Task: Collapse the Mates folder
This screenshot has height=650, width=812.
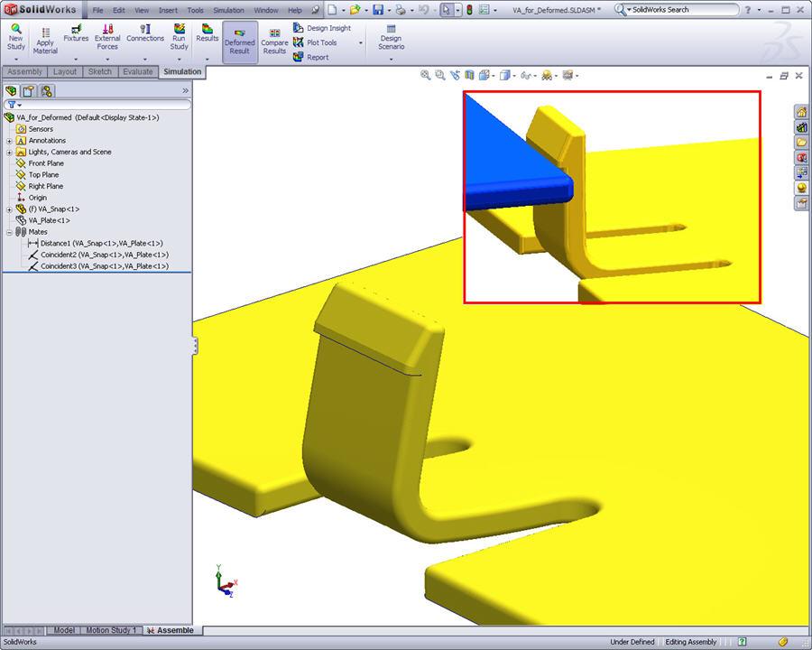Action: pyautogui.click(x=9, y=232)
